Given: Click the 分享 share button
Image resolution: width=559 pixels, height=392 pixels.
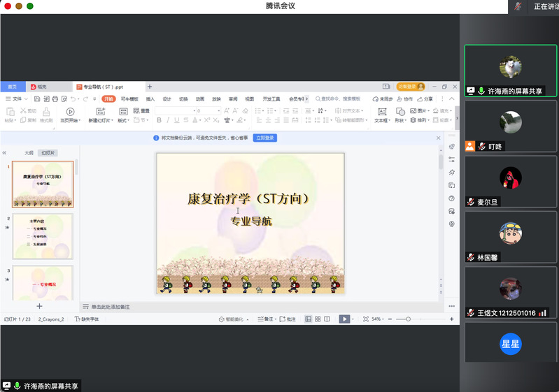Looking at the screenshot, I should tap(425, 99).
